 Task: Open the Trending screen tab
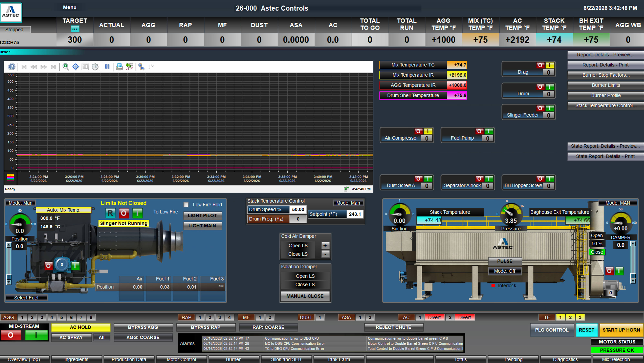click(x=513, y=359)
